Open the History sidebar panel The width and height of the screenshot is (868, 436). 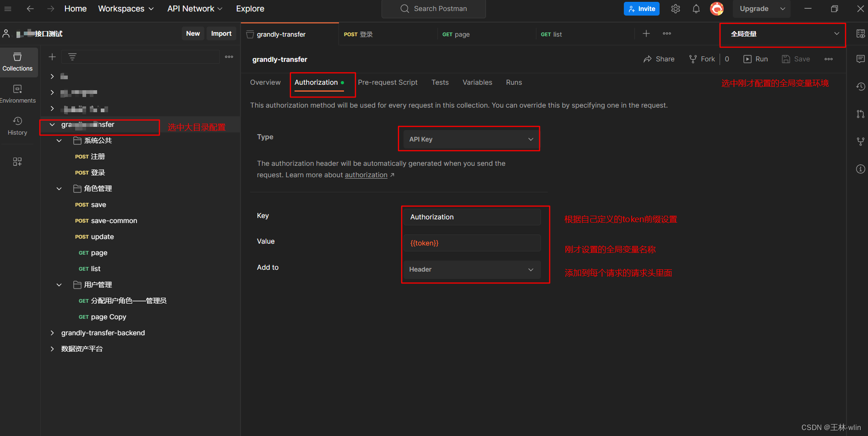[17, 126]
